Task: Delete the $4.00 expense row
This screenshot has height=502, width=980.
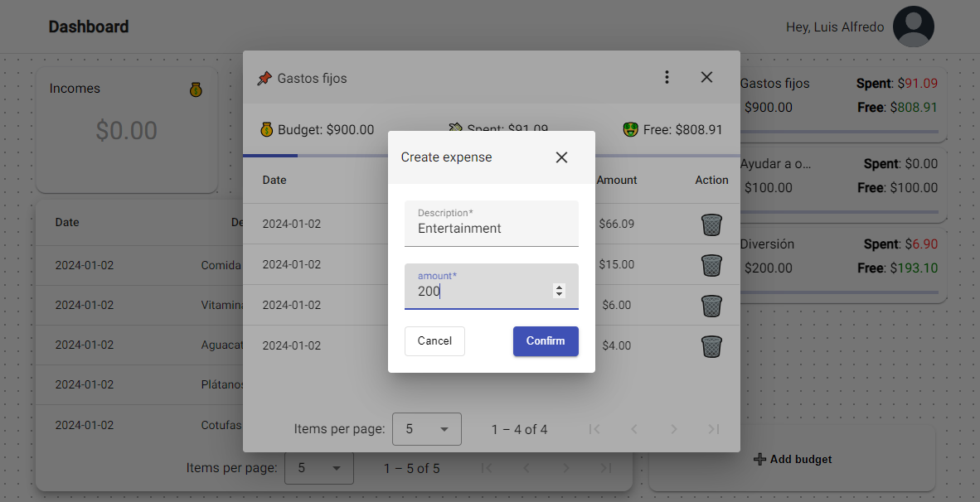Action: pyautogui.click(x=711, y=346)
